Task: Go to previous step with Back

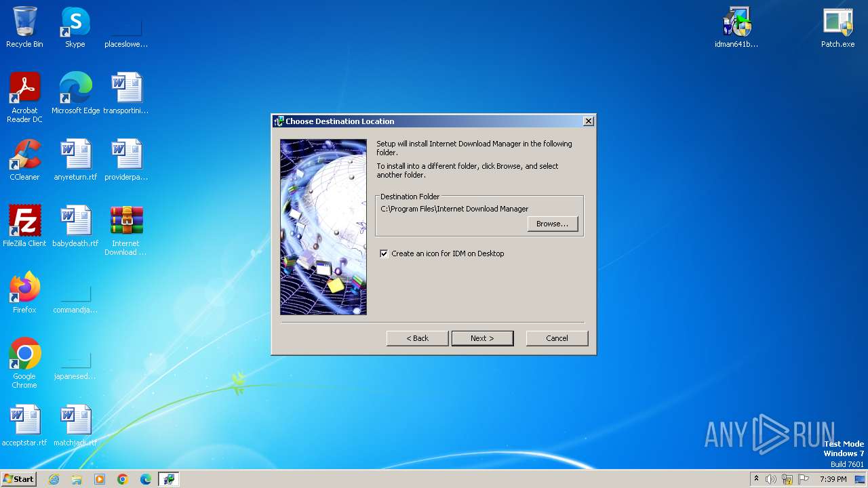Action: pyautogui.click(x=417, y=338)
